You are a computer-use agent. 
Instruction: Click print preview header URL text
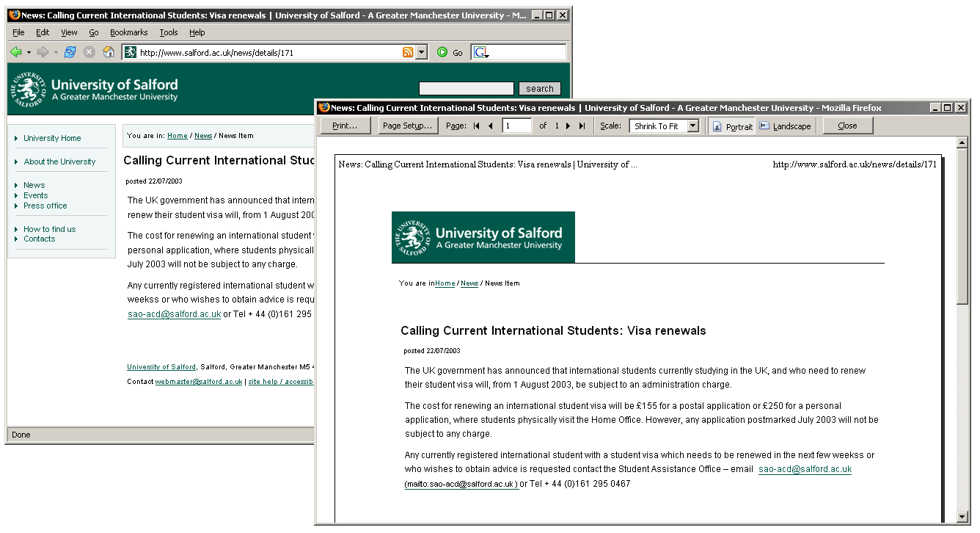coord(855,164)
